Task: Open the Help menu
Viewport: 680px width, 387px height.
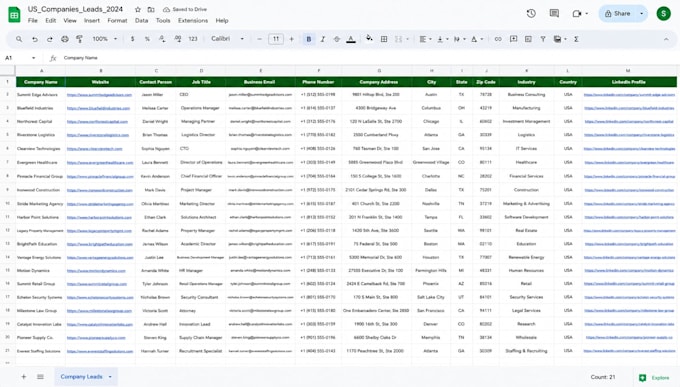Action: (x=222, y=20)
